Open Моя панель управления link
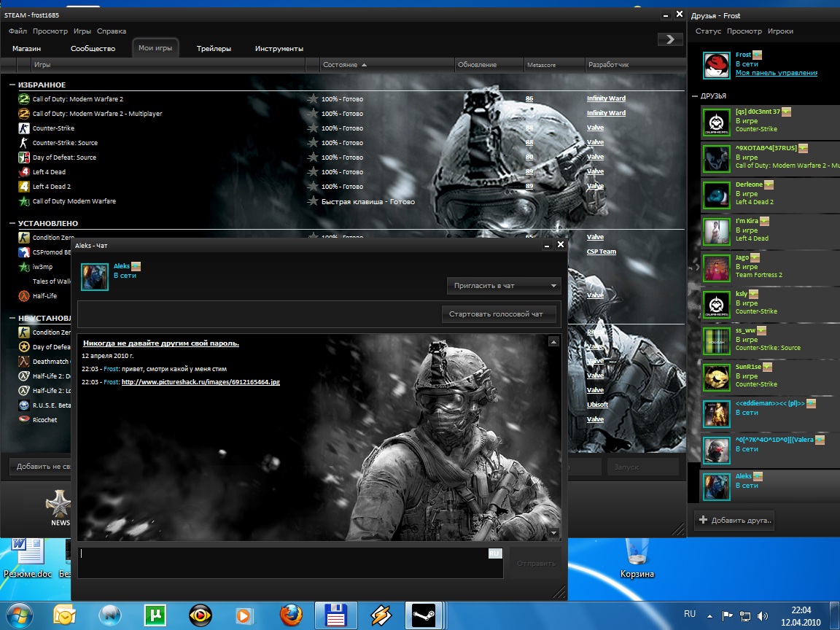 [777, 73]
